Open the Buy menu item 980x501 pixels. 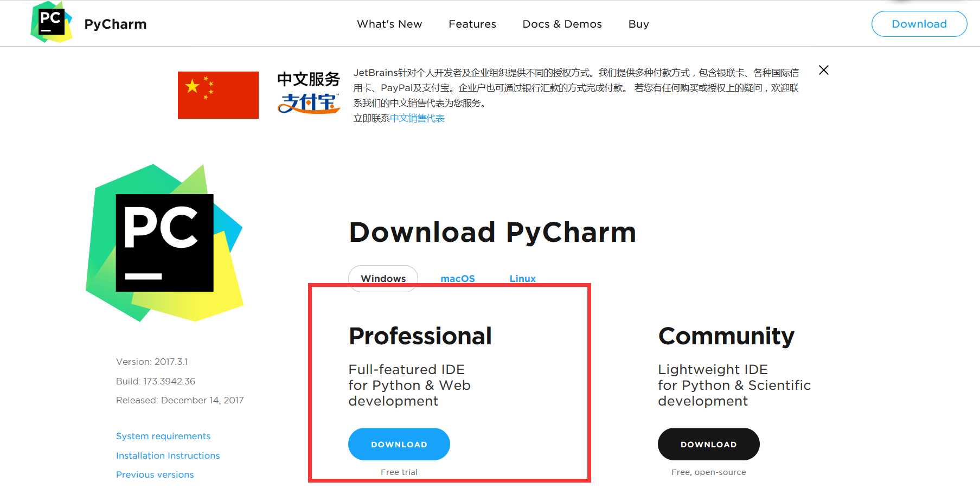tap(639, 24)
